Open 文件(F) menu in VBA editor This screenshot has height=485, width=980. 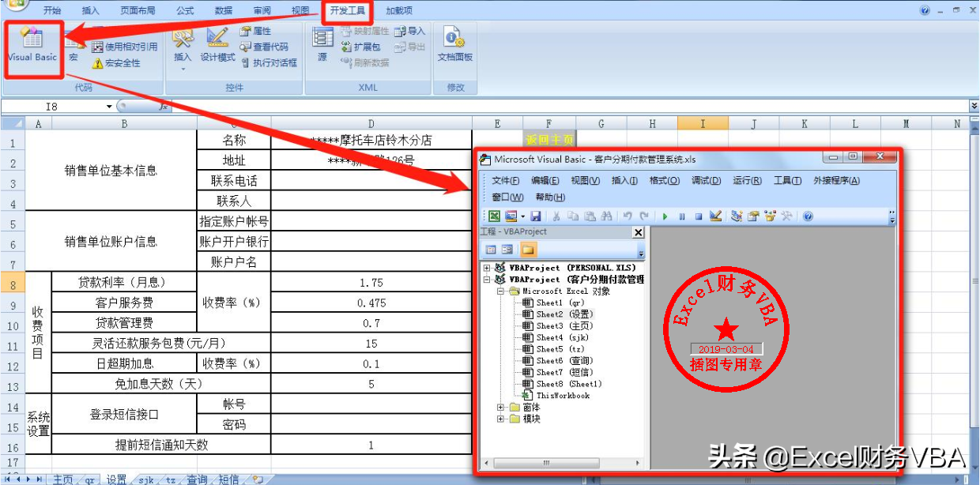(506, 181)
